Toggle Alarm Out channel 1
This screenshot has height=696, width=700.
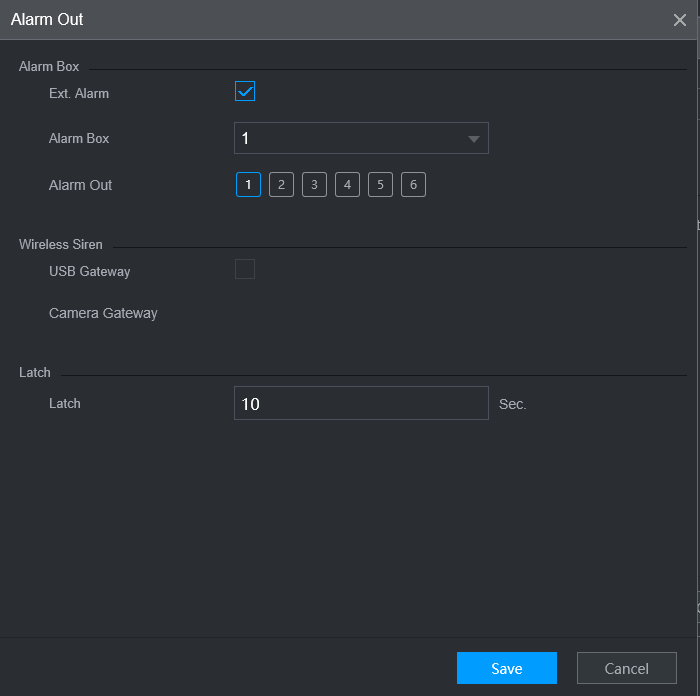point(248,184)
